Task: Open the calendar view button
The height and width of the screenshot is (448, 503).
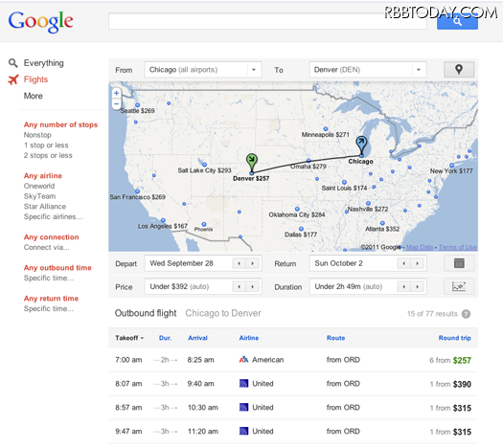Action: (459, 263)
